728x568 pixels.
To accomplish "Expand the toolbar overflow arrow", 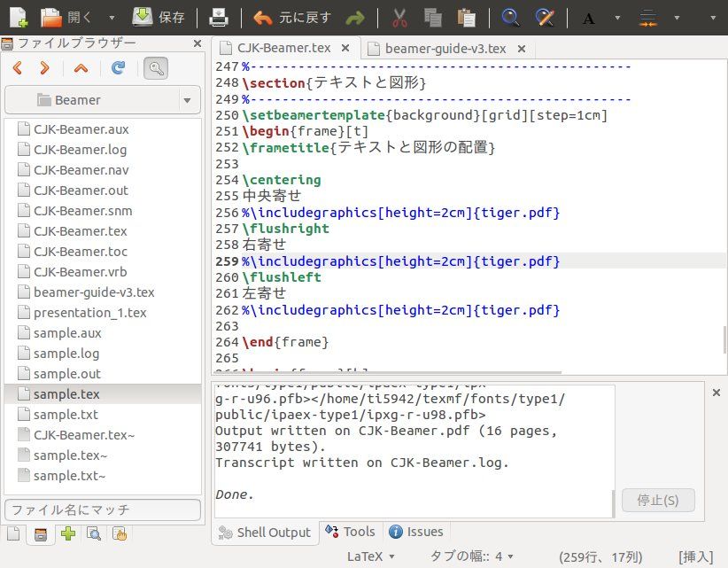I will pyautogui.click(x=713, y=18).
